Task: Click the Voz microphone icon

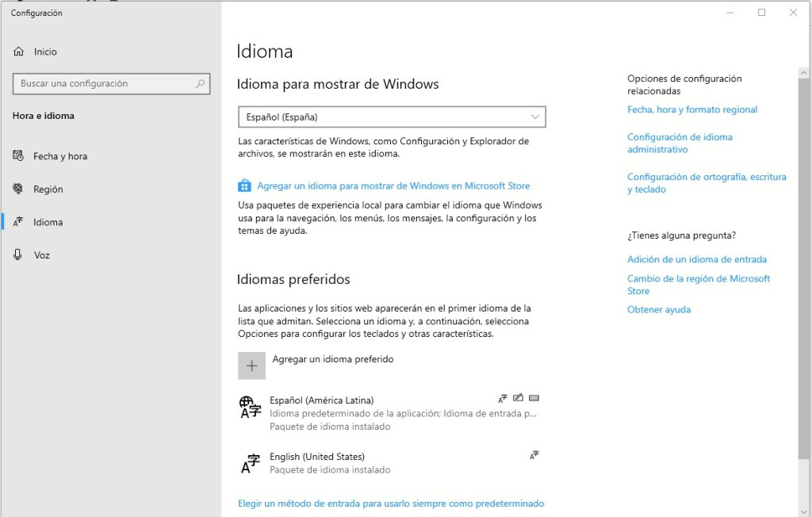Action: point(19,255)
